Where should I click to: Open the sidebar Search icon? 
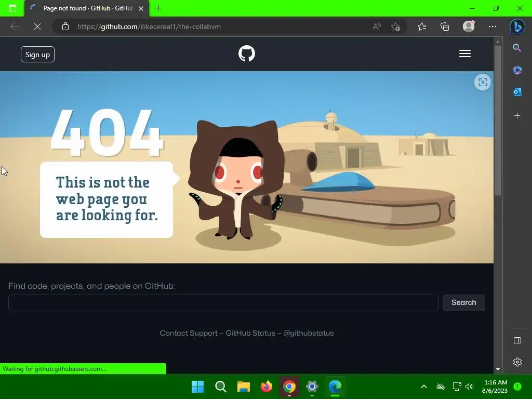[x=517, y=47]
